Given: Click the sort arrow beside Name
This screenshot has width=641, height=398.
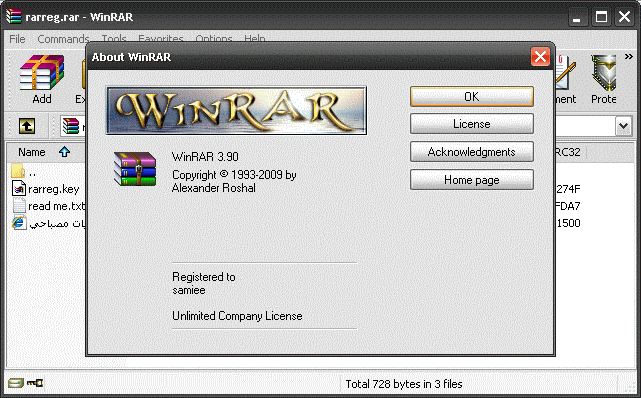Looking at the screenshot, I should tap(64, 152).
